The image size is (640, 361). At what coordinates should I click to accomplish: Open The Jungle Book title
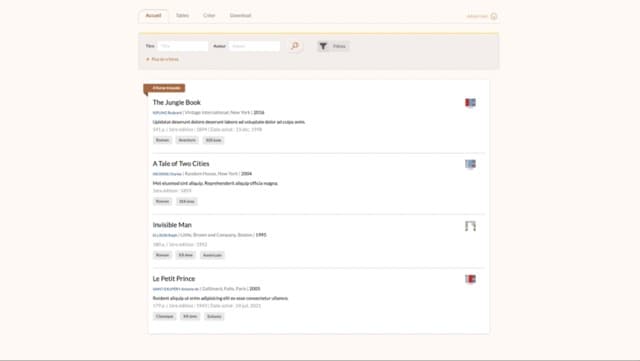point(177,103)
